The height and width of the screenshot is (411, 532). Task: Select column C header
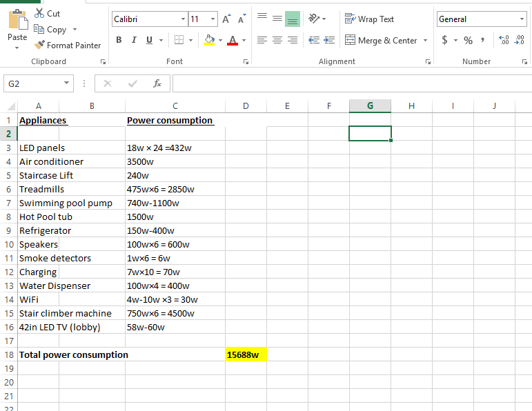tap(175, 106)
